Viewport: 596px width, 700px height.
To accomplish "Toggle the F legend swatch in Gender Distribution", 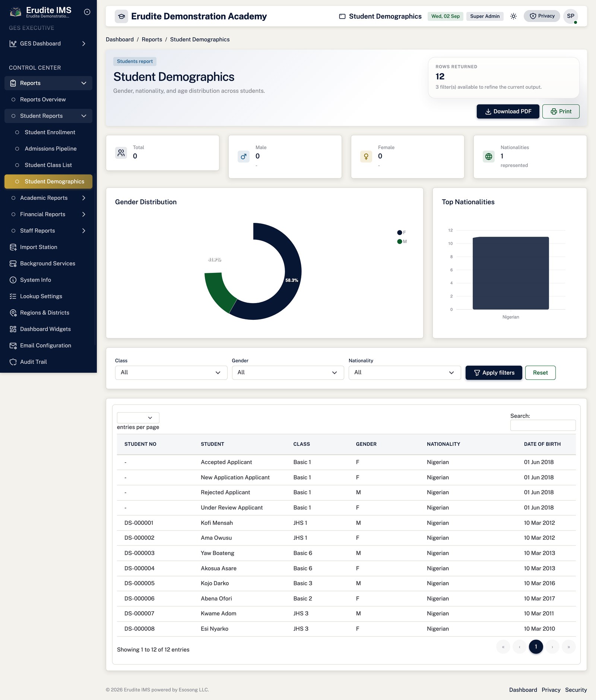I will (399, 233).
